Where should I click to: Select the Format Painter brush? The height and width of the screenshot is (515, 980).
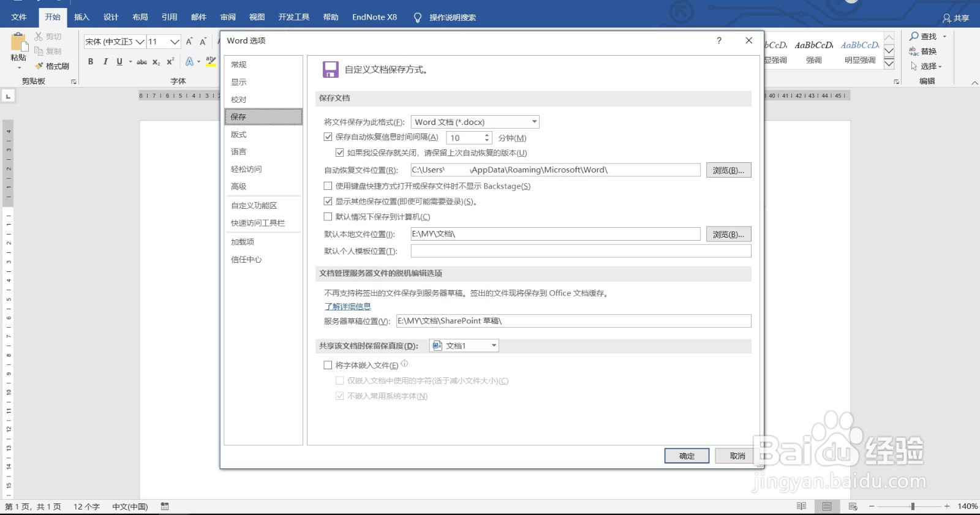tap(39, 66)
